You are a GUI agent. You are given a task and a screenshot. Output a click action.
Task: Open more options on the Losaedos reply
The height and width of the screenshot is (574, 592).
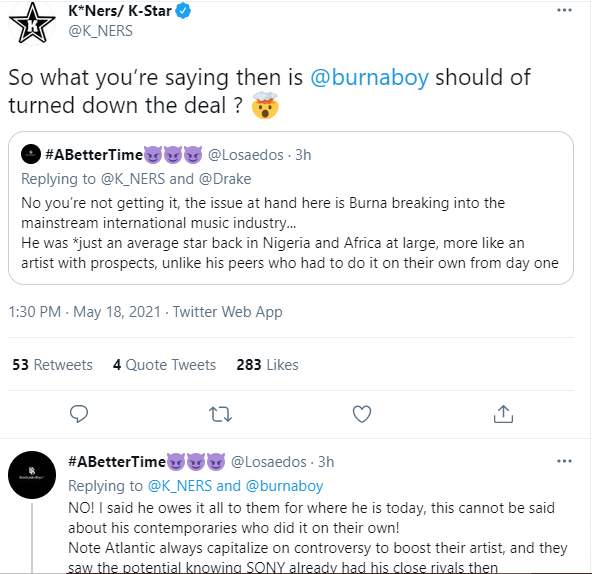click(x=564, y=461)
